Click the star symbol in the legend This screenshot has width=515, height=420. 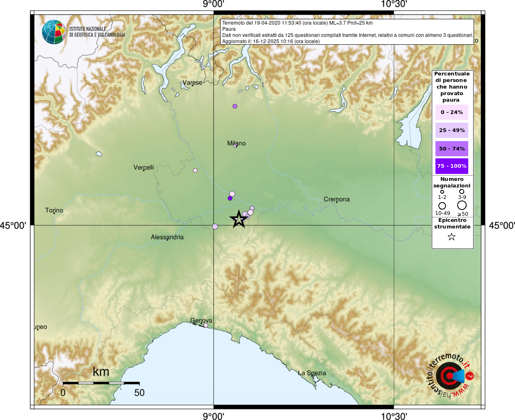(x=451, y=237)
